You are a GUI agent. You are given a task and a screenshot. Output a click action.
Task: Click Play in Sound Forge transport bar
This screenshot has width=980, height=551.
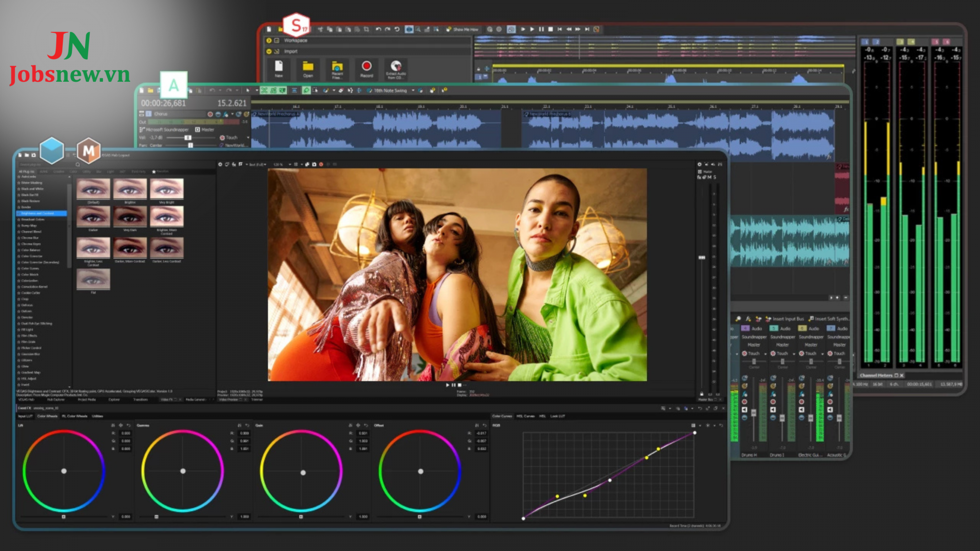pos(532,29)
